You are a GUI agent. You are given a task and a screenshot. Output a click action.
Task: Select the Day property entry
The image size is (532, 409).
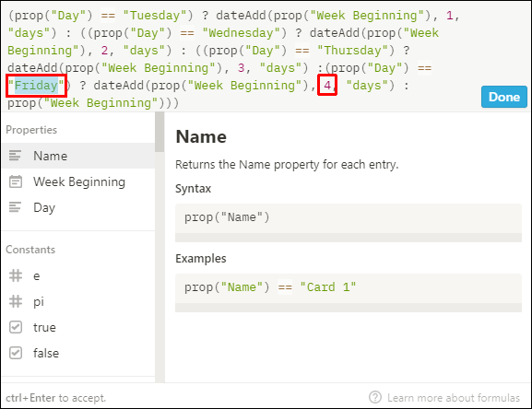tap(78, 207)
